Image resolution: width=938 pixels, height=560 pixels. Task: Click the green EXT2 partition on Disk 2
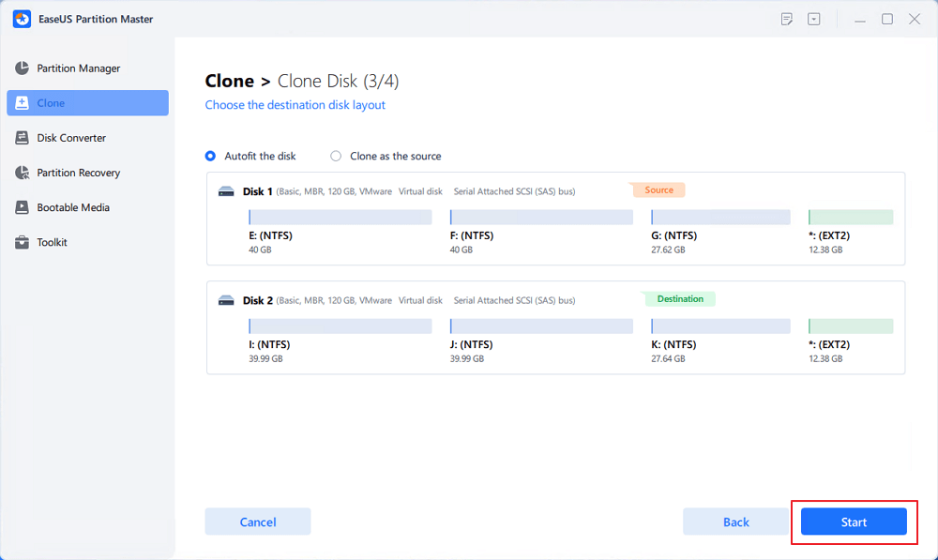click(850, 325)
